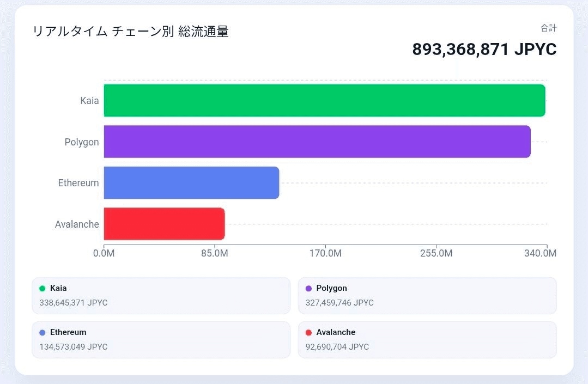588x384 pixels.
Task: Click the green dot beside Kaia
Action: [43, 289]
